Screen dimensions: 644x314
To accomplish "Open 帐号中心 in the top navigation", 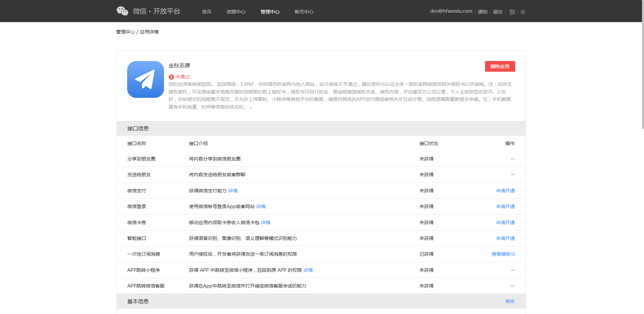I will (304, 12).
